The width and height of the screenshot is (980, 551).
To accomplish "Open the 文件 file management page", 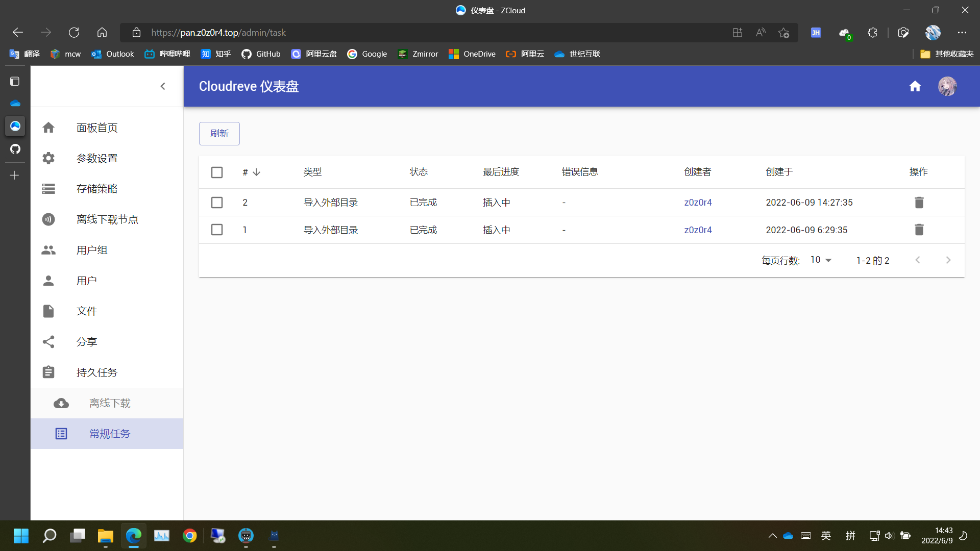I will pyautogui.click(x=86, y=311).
